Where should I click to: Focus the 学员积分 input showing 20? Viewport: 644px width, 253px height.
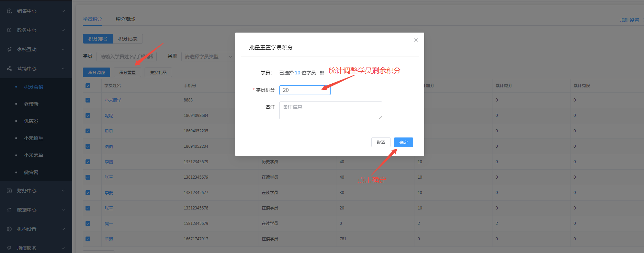tap(305, 90)
